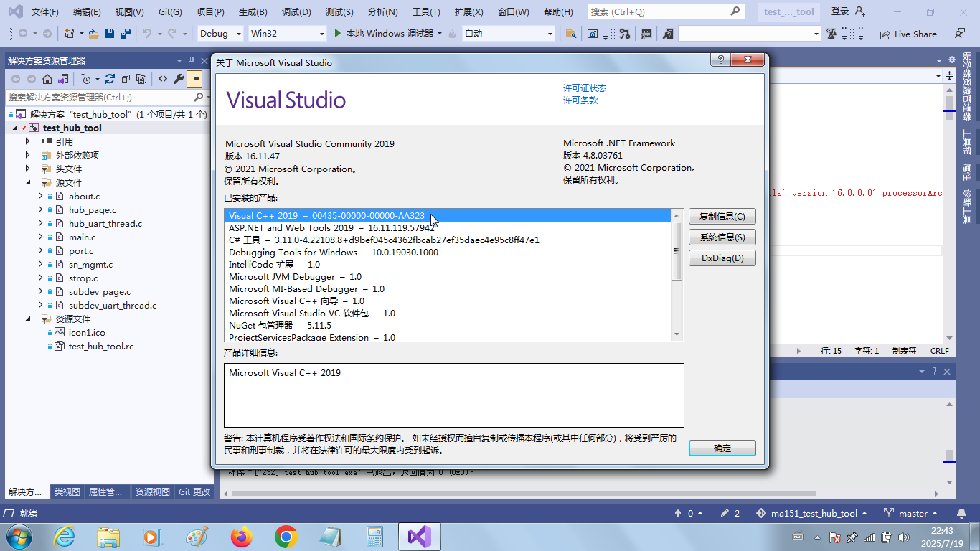Viewport: 980px width, 551px height.
Task: Collapse the 源文件 folder node
Action: (27, 182)
